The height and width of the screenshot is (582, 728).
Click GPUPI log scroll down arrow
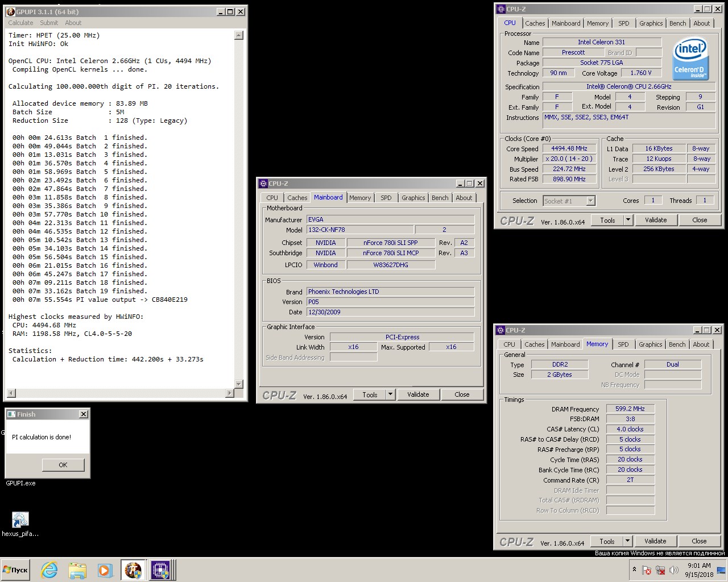pyautogui.click(x=239, y=384)
